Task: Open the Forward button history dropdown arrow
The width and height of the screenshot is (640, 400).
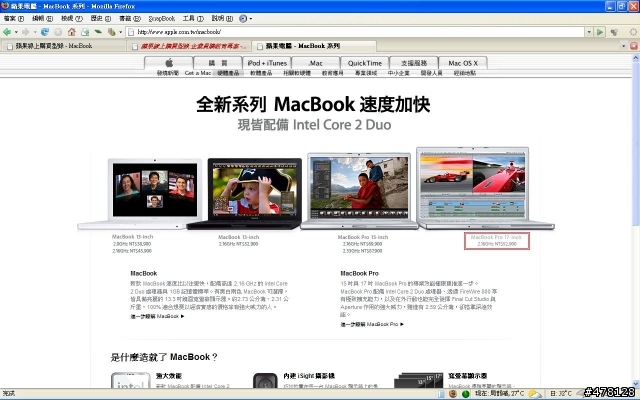Action: [x=35, y=32]
